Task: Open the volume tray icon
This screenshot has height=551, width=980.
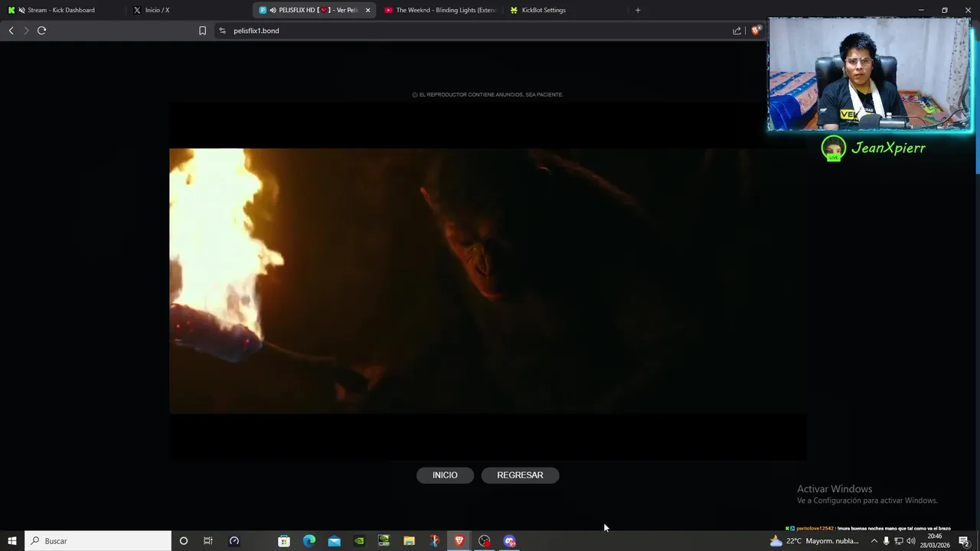Action: coord(911,541)
